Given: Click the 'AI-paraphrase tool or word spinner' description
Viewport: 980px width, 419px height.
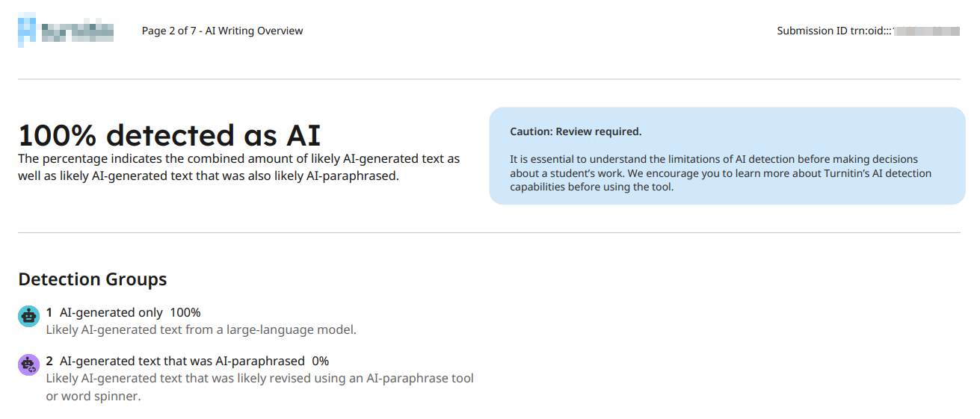Looking at the screenshot, I should tap(259, 387).
